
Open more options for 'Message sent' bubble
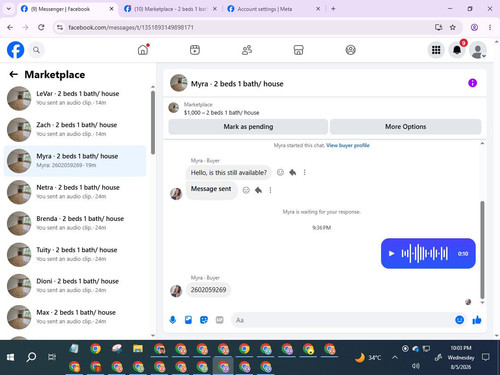270,190
